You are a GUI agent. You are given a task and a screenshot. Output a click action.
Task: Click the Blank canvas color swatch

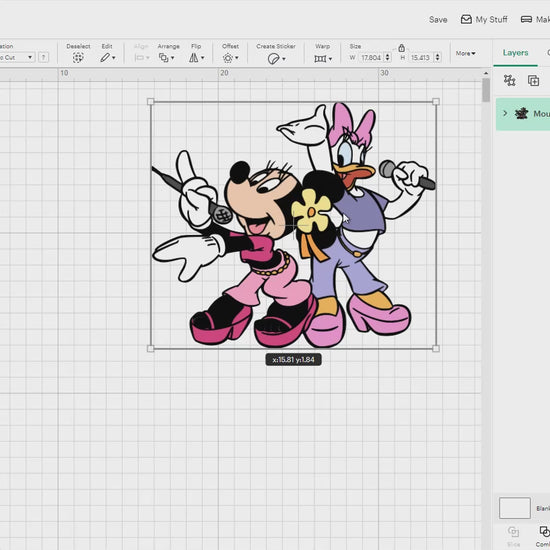coord(515,508)
